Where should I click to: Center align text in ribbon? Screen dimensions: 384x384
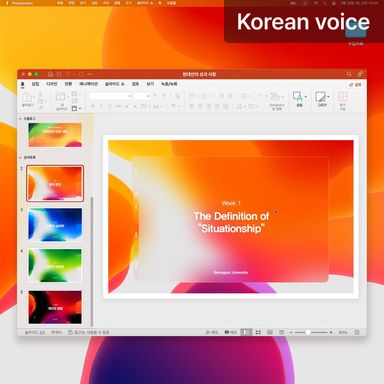pos(200,106)
